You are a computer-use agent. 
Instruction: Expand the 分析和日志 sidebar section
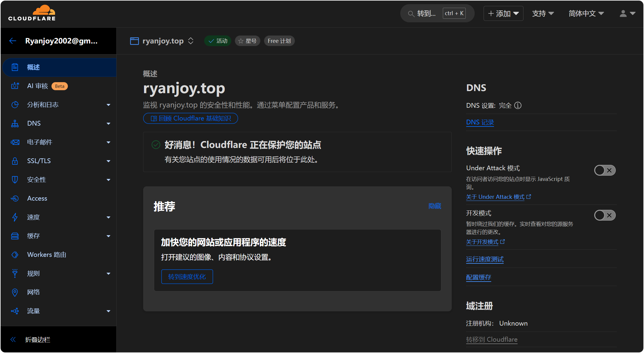pyautogui.click(x=43, y=104)
